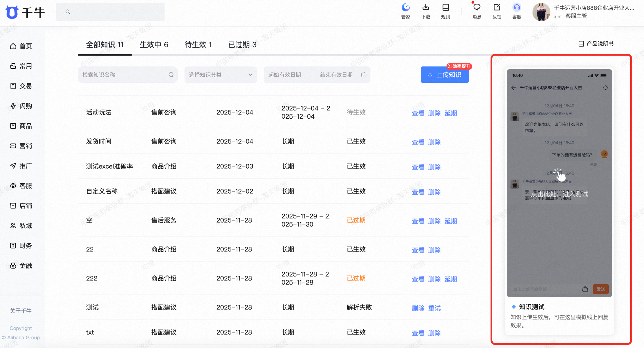This screenshot has width=644, height=348.
Task: Open the 产品说明书 link
Action: pyautogui.click(x=596, y=44)
